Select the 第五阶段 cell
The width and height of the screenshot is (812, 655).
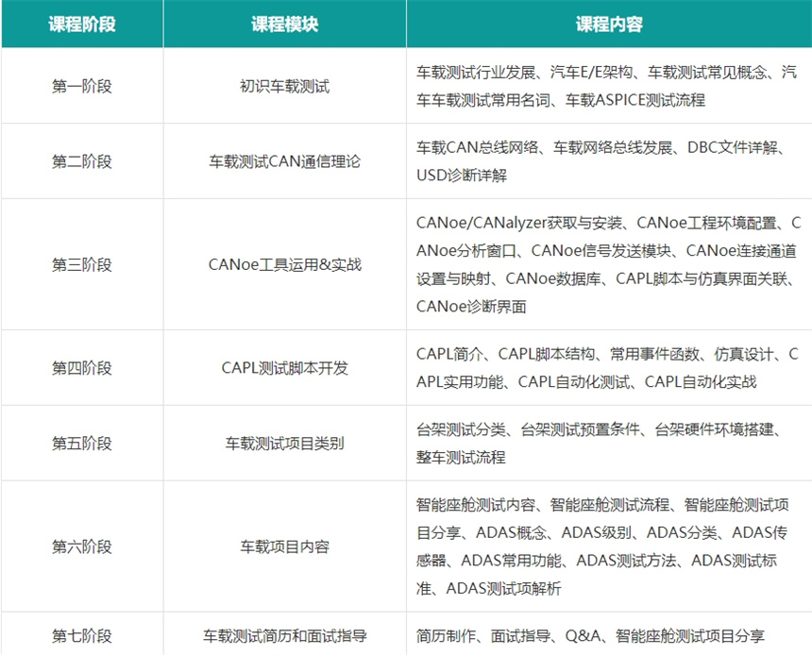tap(82, 444)
